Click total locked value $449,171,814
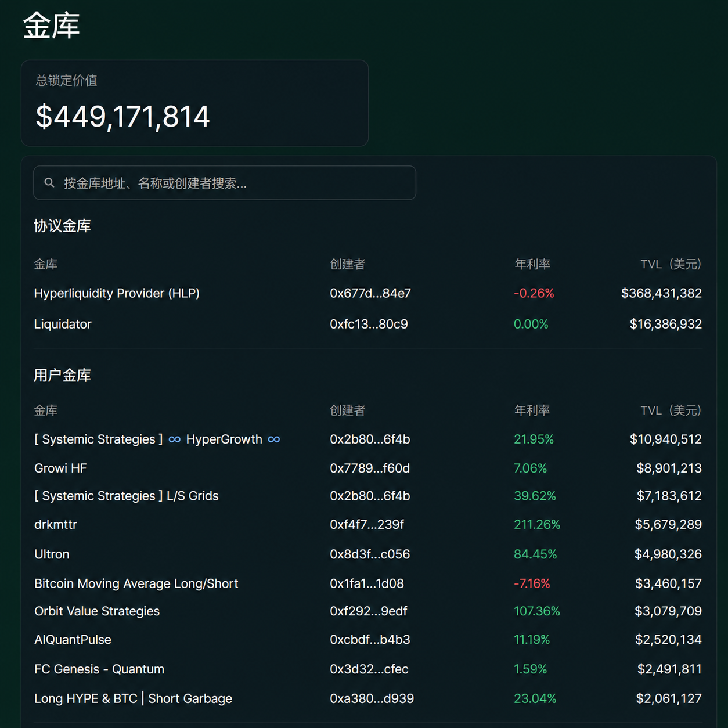 [x=122, y=116]
